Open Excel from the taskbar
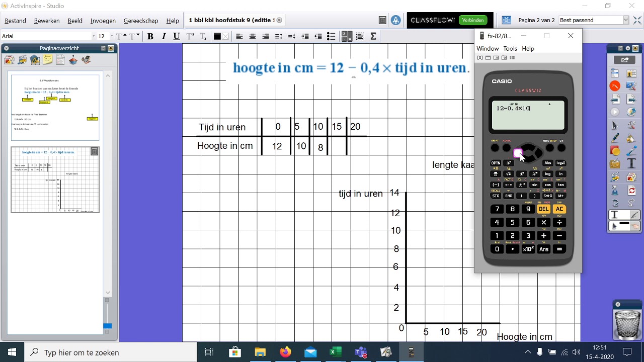The width and height of the screenshot is (644, 362). (x=336, y=352)
